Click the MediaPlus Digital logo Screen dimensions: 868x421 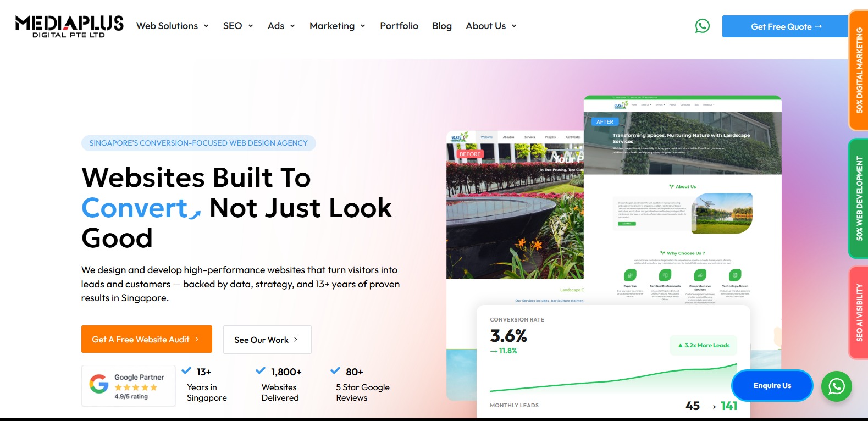point(69,26)
